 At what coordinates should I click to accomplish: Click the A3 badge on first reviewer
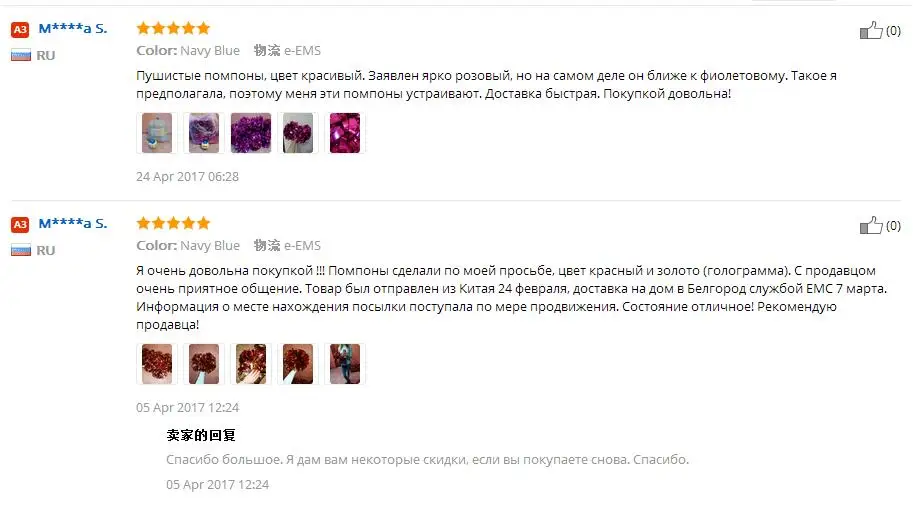(20, 30)
